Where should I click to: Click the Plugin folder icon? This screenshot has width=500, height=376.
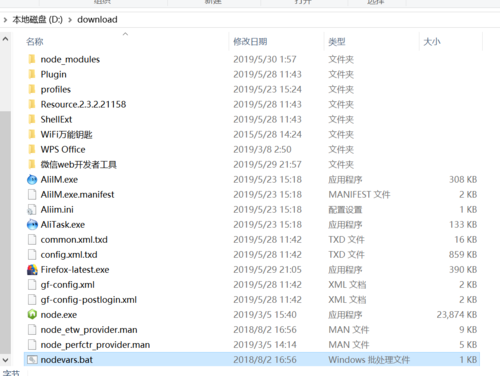click(32, 74)
